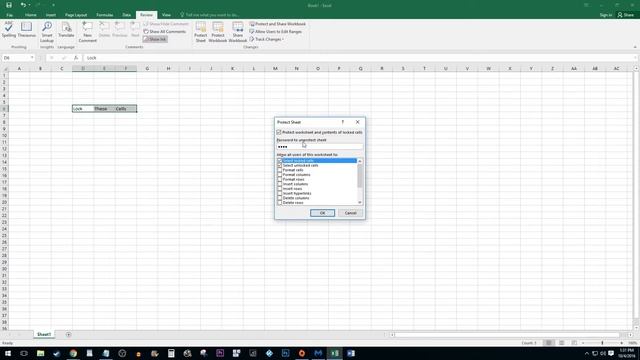This screenshot has height=360, width=640.
Task: Add a new sheet with plus icon
Action: coord(68,335)
